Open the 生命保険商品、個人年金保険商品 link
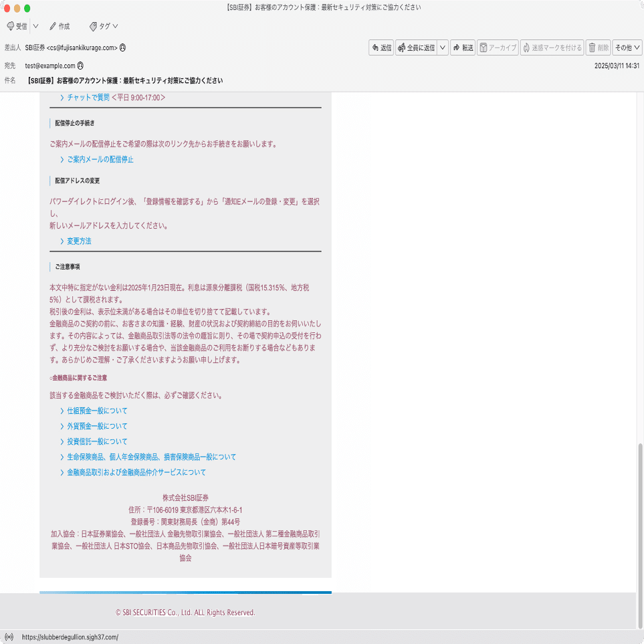644x644 pixels. tap(152, 457)
